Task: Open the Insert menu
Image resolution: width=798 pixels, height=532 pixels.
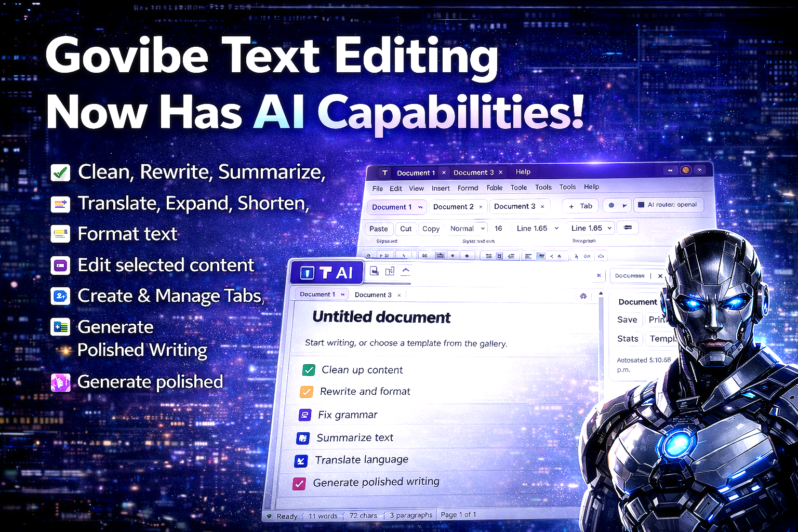Action: pos(441,188)
